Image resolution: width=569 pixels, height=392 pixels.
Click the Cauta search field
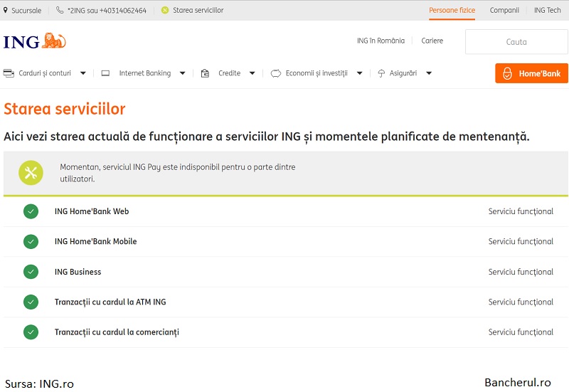click(x=516, y=42)
